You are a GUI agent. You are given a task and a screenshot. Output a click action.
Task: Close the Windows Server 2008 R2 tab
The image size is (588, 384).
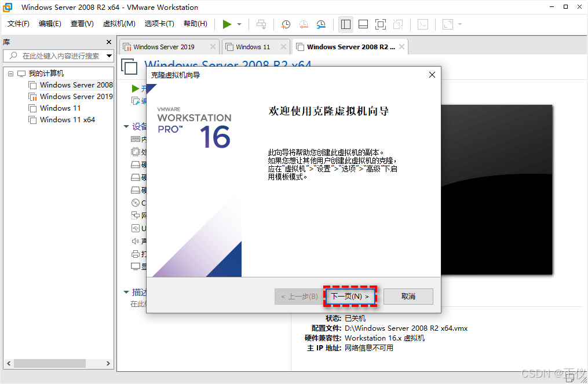click(x=401, y=46)
